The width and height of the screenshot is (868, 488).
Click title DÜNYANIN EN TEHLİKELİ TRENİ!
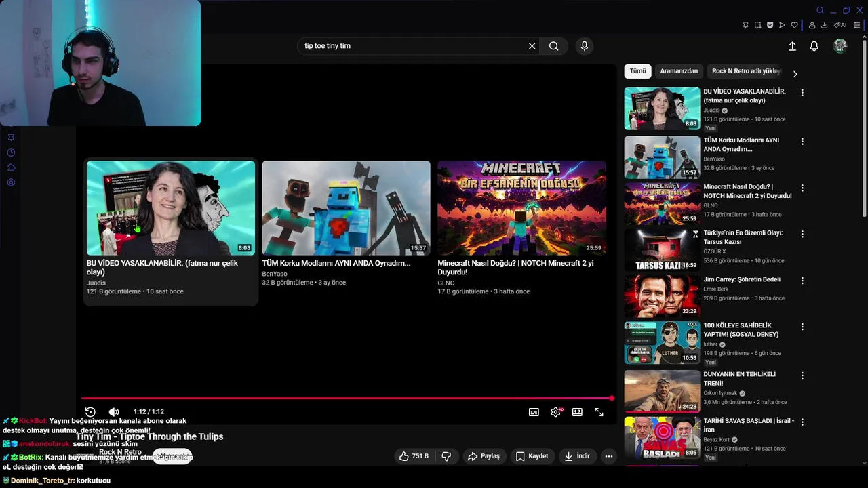point(740,379)
